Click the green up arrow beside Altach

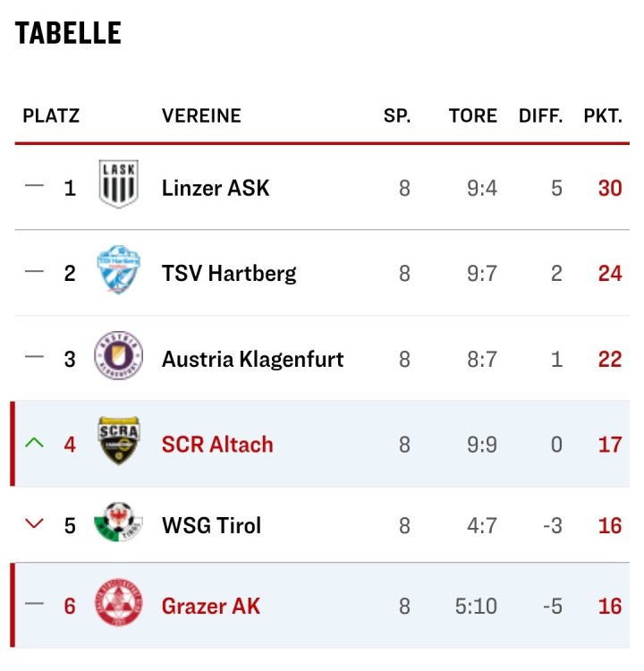coord(34,442)
